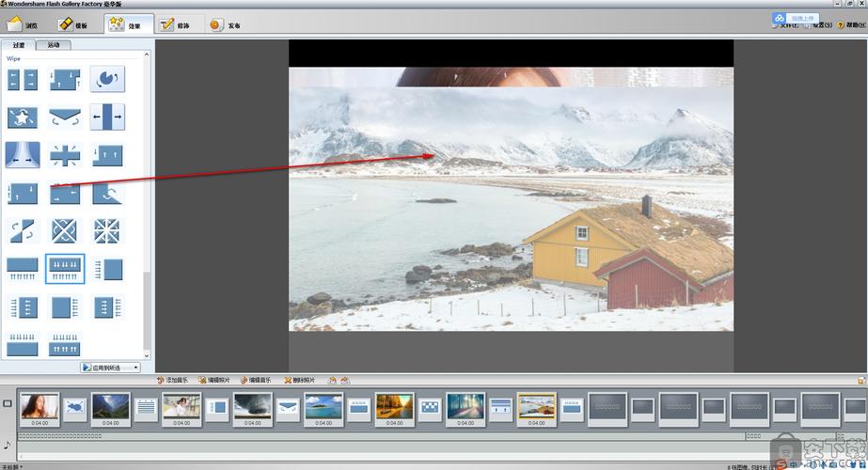This screenshot has height=470, width=868.
Task: Click the transition after the snowy house photo
Action: coord(572,409)
